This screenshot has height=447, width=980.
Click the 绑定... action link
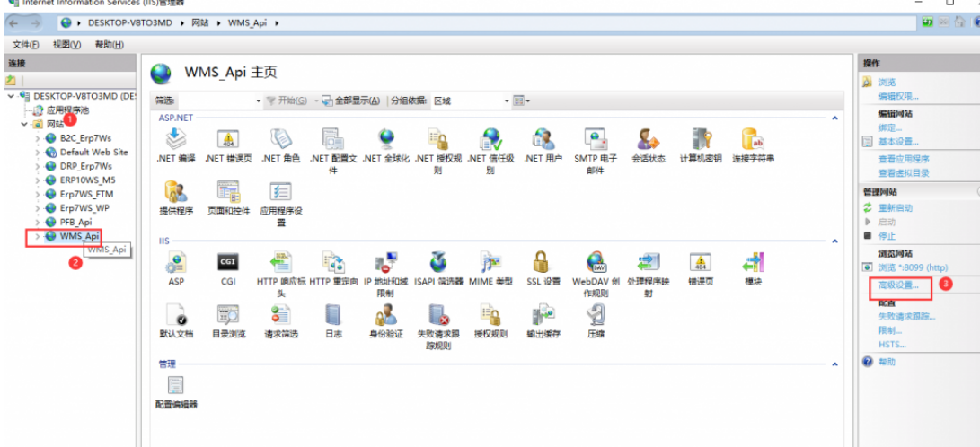coord(891,127)
